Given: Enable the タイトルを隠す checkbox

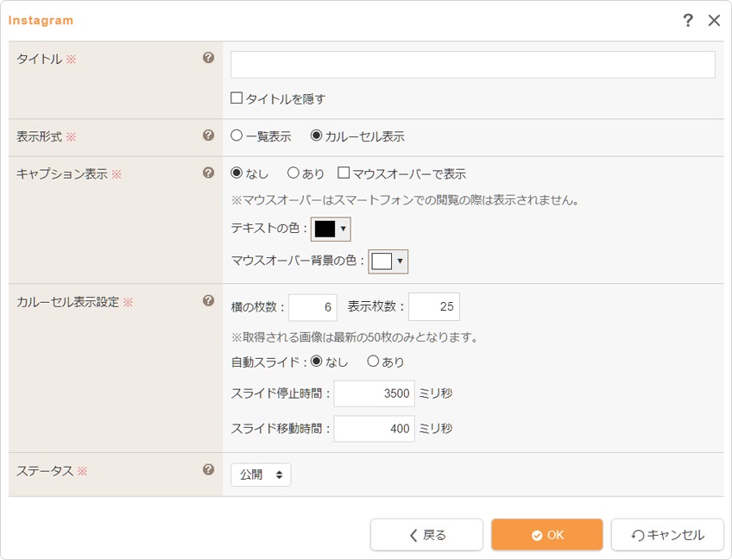Looking at the screenshot, I should [x=237, y=98].
